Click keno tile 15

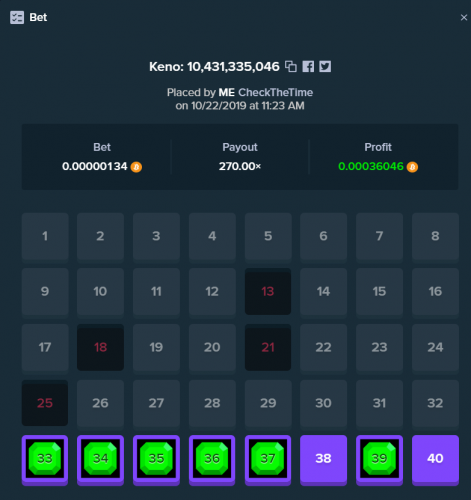click(x=379, y=292)
